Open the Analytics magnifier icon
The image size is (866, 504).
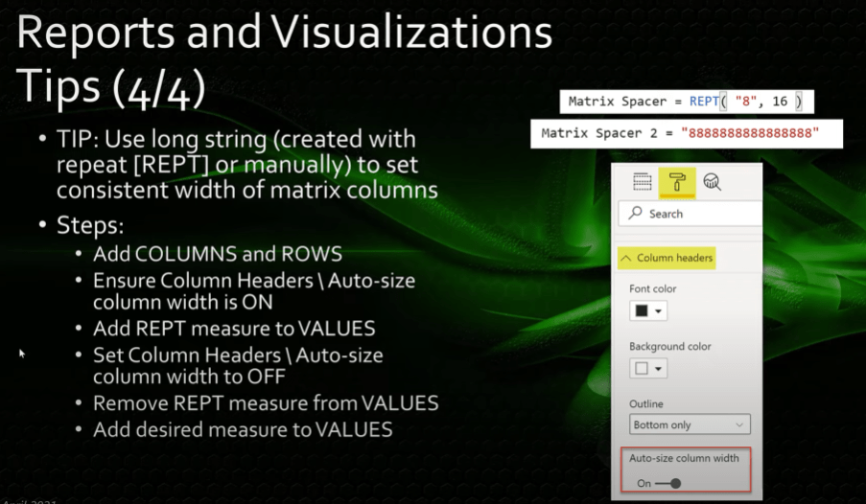pyautogui.click(x=712, y=182)
